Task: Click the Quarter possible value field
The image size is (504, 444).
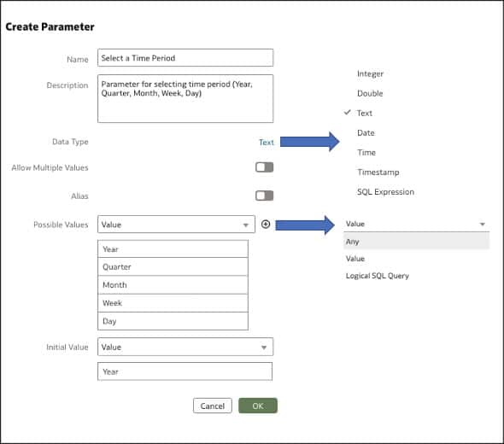Action: [x=173, y=266]
